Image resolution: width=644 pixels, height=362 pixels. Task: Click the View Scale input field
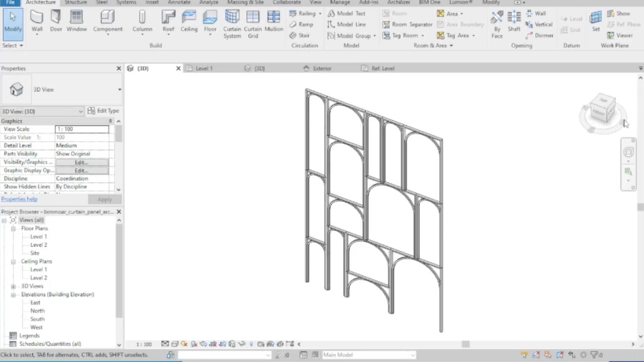coord(82,129)
